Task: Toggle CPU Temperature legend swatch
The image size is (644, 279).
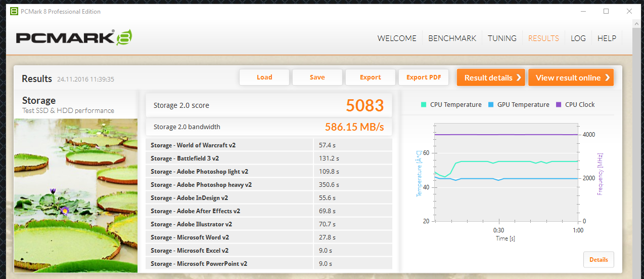Action: (x=424, y=105)
